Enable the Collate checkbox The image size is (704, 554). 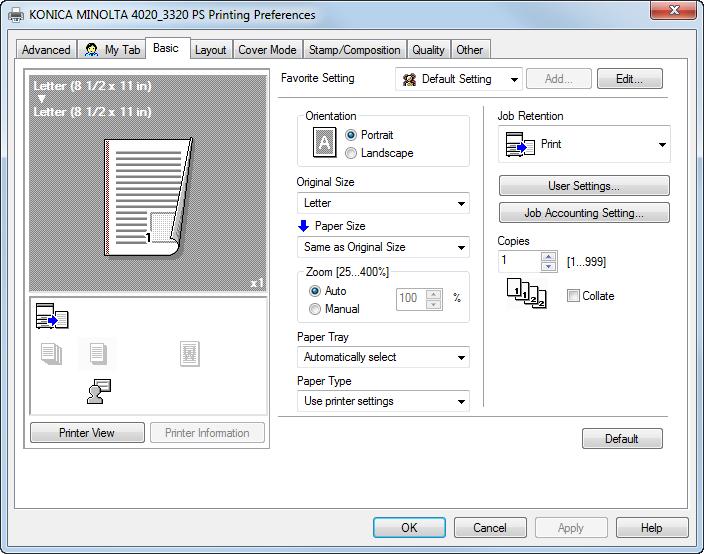click(573, 296)
